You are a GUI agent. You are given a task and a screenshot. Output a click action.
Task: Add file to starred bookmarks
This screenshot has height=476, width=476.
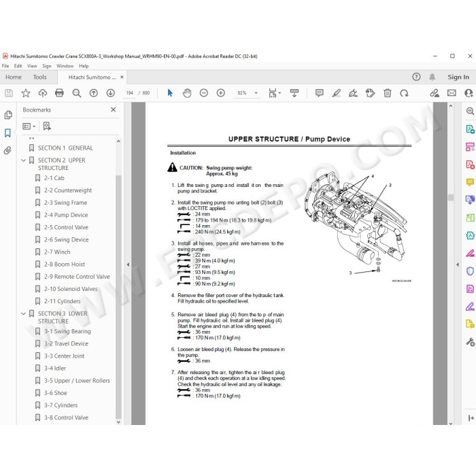(26, 93)
